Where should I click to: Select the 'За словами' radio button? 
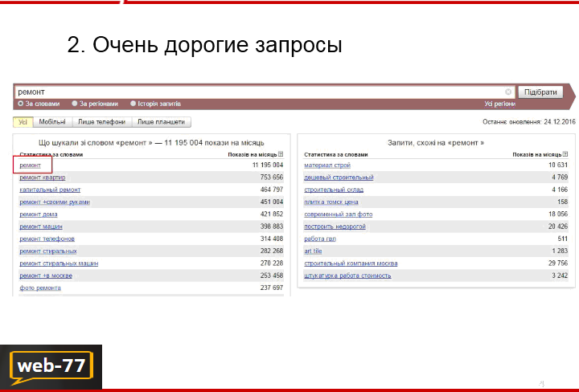click(21, 104)
